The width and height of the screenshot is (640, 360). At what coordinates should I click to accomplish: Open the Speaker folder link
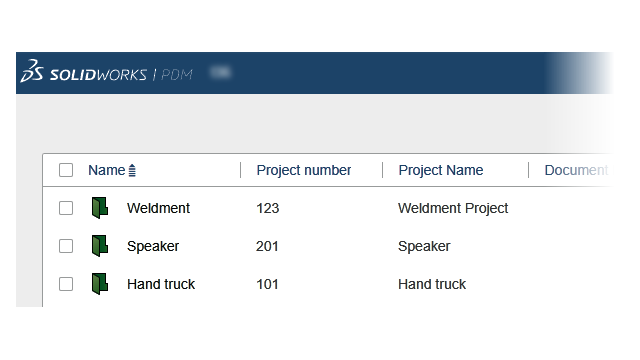point(153,246)
